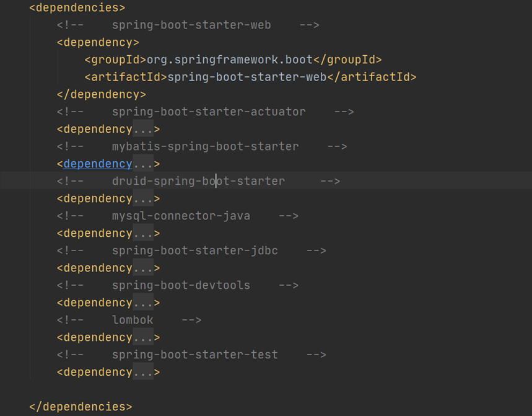Place cursor in spring-boot-starter-web artifactId value
532x416 pixels.
247,77
